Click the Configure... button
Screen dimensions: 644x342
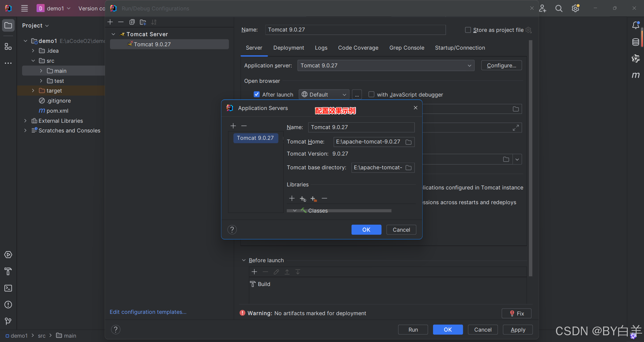point(501,65)
